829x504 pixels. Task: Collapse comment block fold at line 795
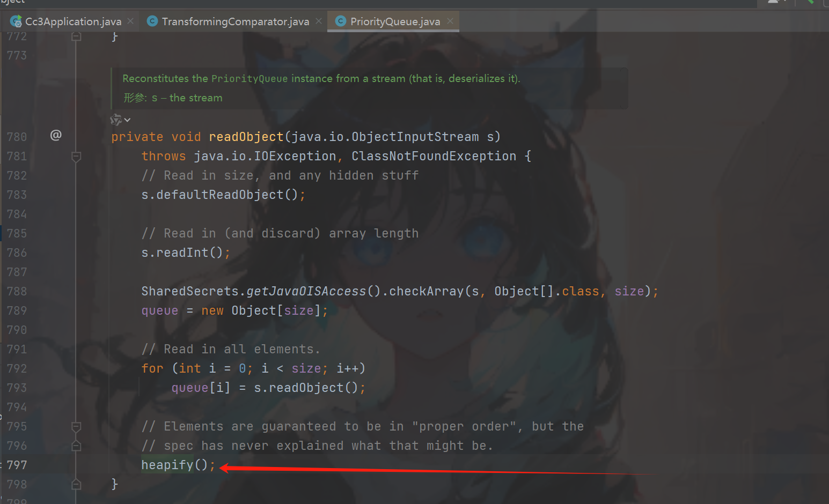point(76,427)
